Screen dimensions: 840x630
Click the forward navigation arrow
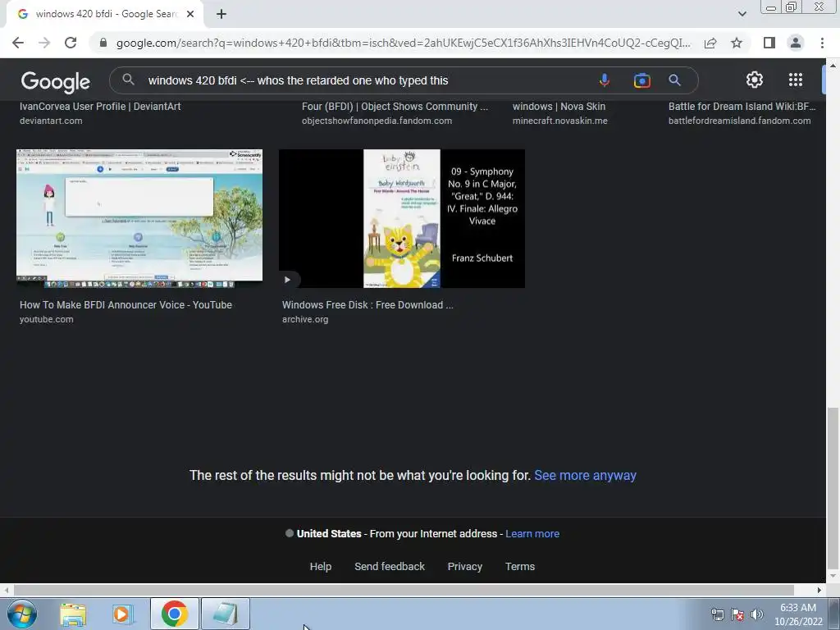(x=44, y=43)
